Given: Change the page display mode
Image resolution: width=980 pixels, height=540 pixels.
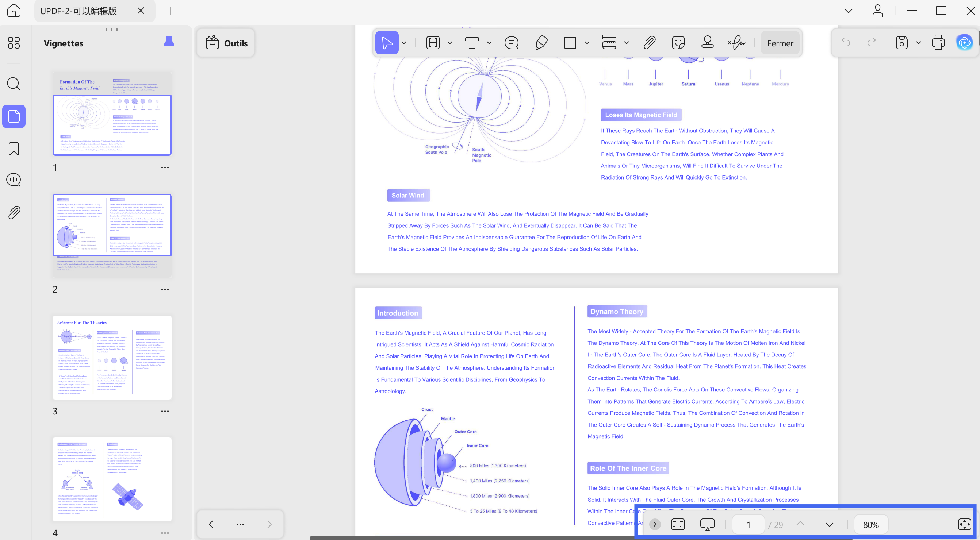Looking at the screenshot, I should tap(678, 524).
